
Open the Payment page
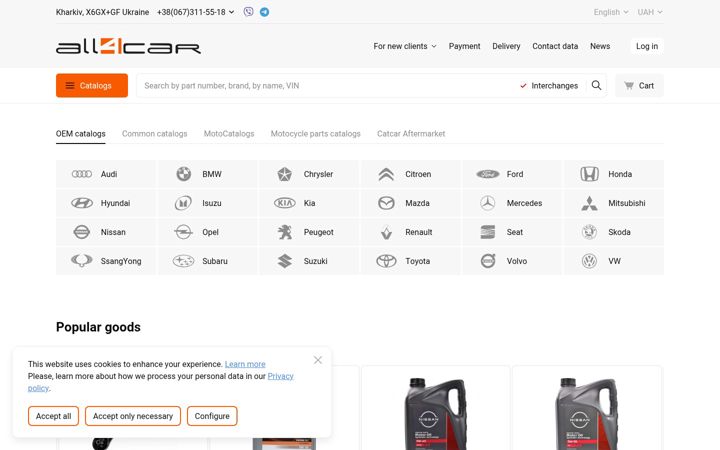(x=464, y=46)
